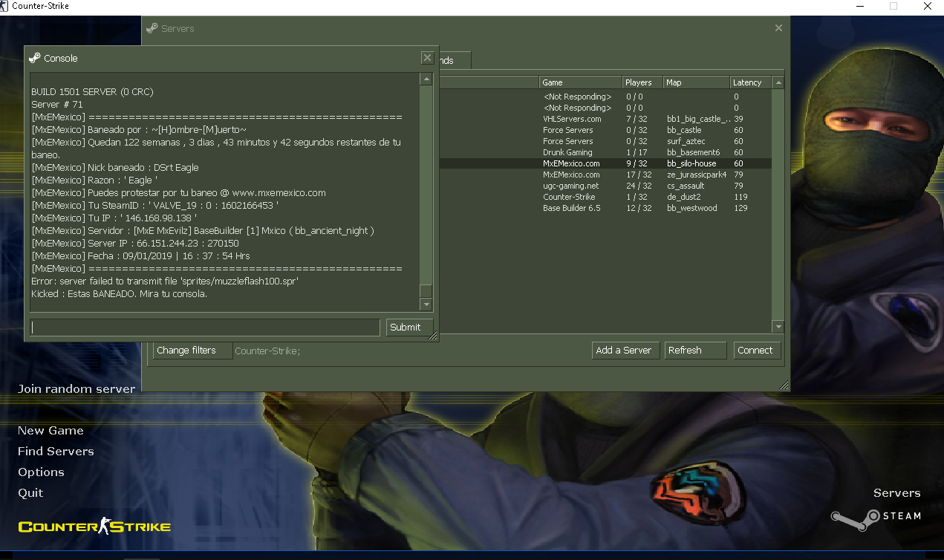Click the Servers window resize grip
Image resolution: width=944 pixels, height=560 pixels.
(x=784, y=385)
